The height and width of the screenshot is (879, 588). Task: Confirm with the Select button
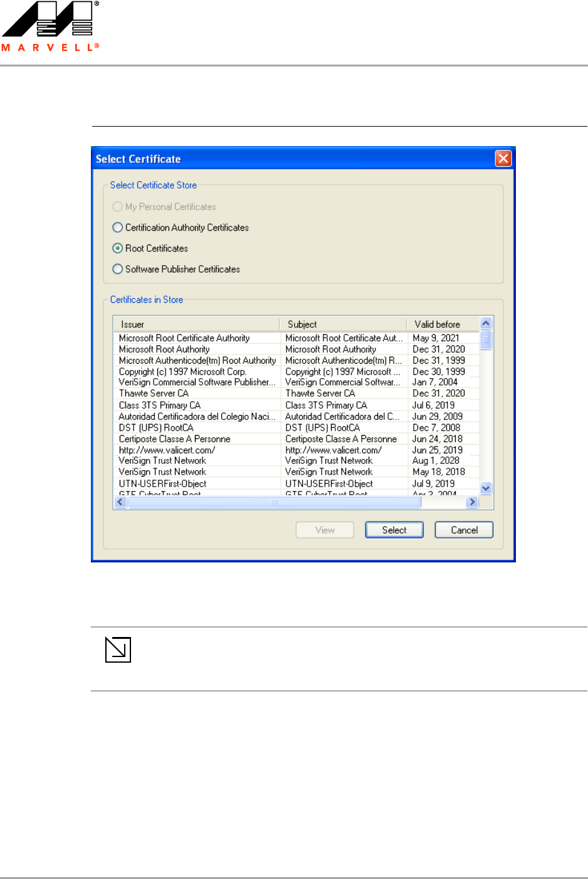coord(394,530)
